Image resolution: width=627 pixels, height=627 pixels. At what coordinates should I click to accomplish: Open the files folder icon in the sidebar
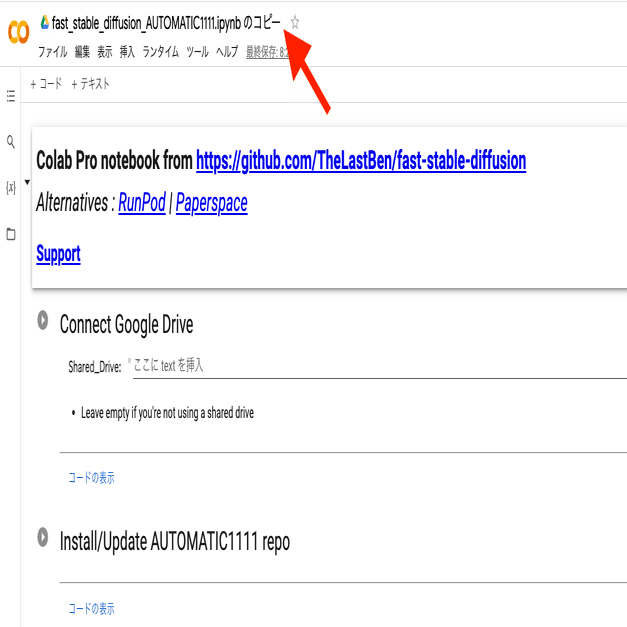11,234
